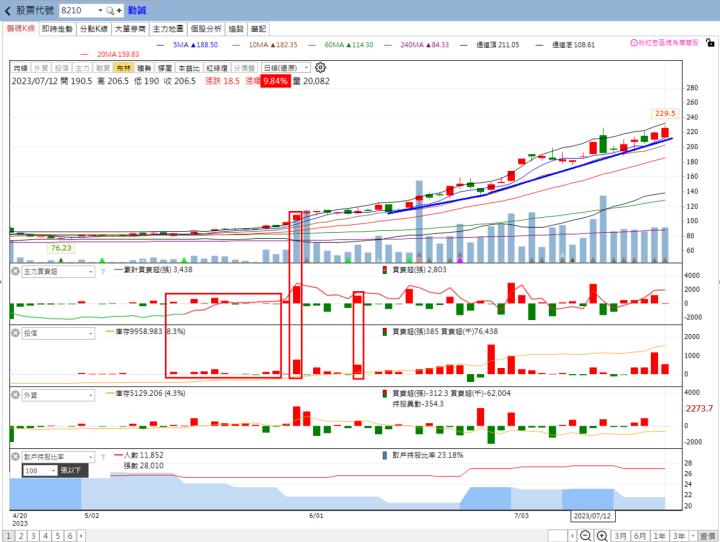Open small dropdown left of zoom-out icon
The width and height of the screenshot is (720, 542).
coord(572,536)
